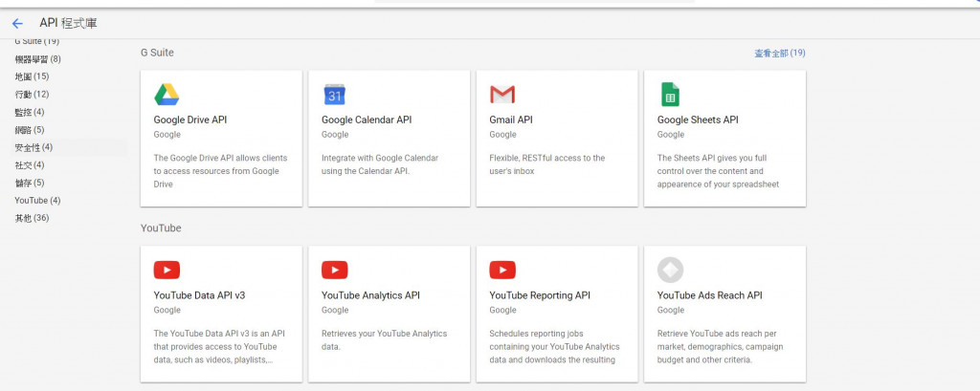This screenshot has width=980, height=391.
Task: Open the Google Calendar API title
Action: tap(367, 119)
